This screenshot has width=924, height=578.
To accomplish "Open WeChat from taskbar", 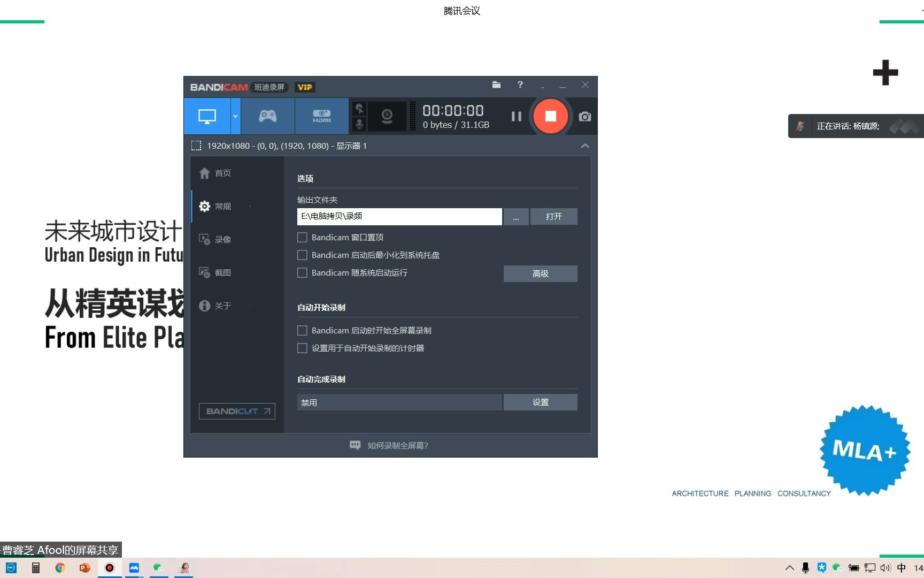I will click(x=159, y=568).
